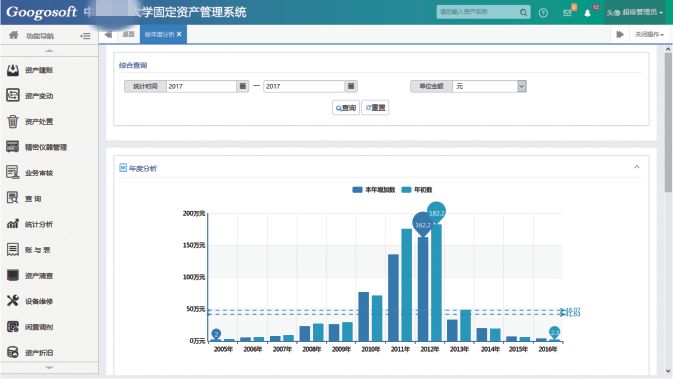Open 设备维修 wrench icon

tap(13, 300)
